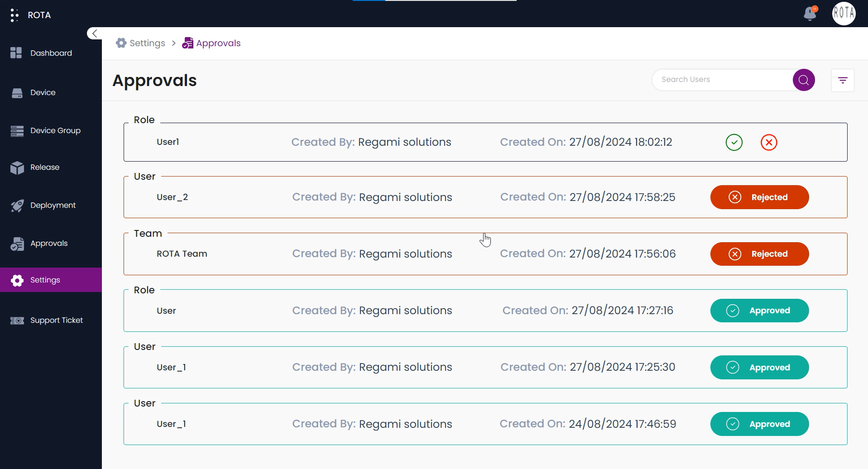
Task: Open Device page from sidebar
Action: point(43,92)
